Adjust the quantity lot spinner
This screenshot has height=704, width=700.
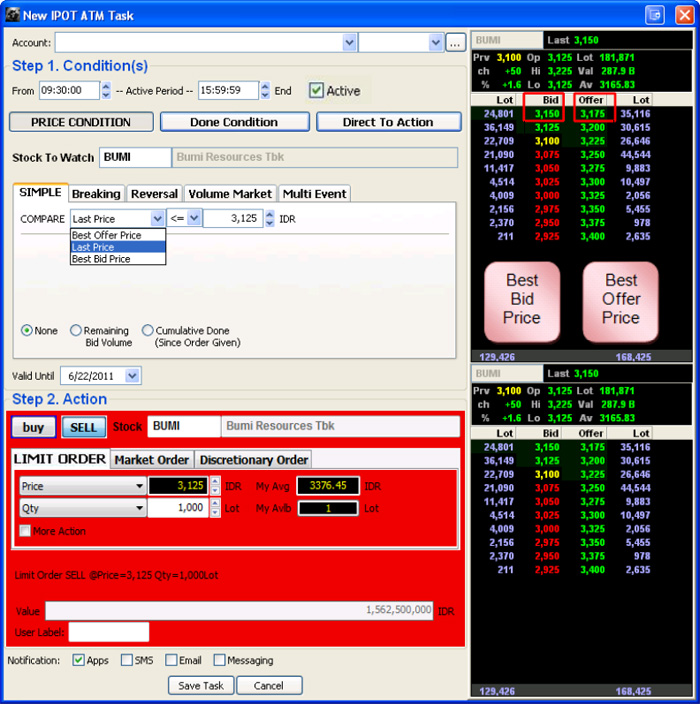[x=216, y=508]
